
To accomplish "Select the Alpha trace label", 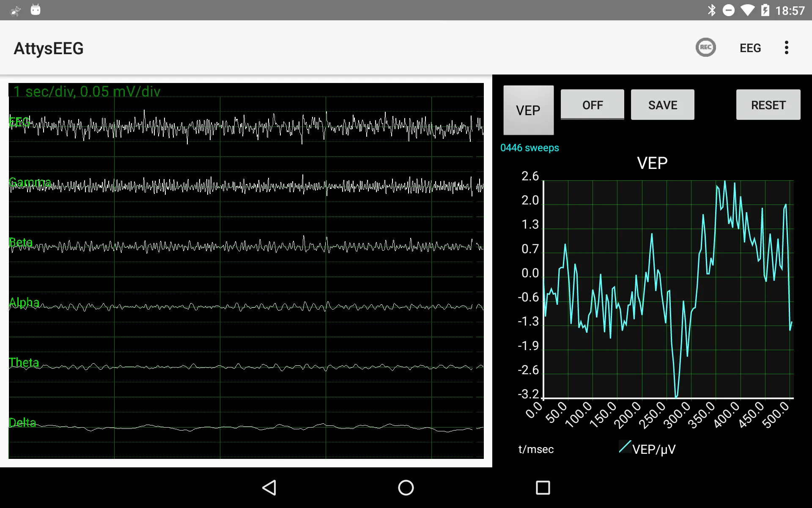I will pos(24,302).
